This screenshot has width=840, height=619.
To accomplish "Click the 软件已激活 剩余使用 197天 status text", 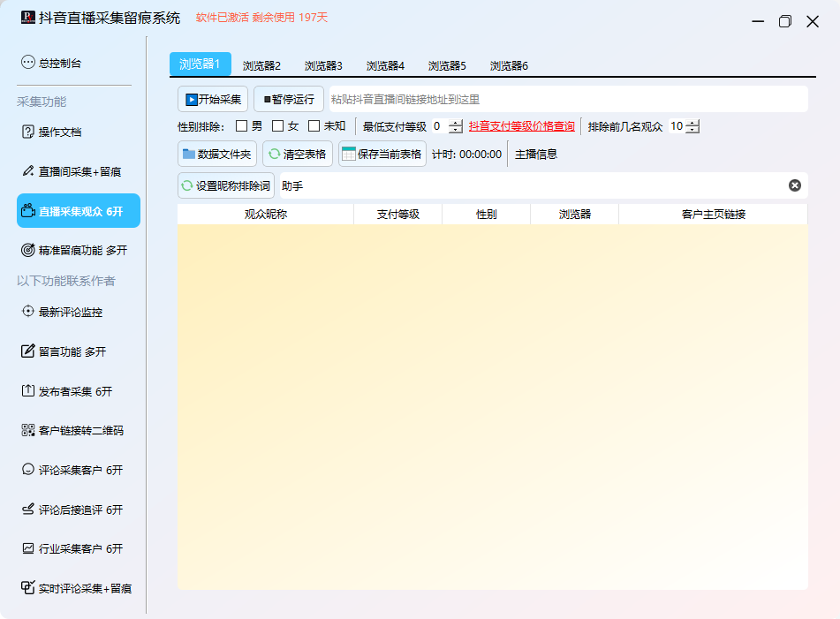I will click(261, 18).
